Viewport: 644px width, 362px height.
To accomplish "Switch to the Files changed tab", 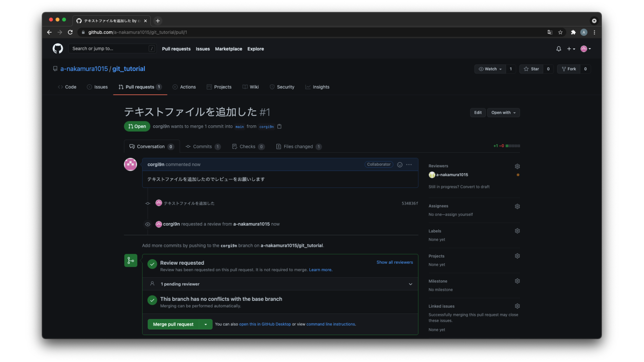I will pyautogui.click(x=299, y=147).
